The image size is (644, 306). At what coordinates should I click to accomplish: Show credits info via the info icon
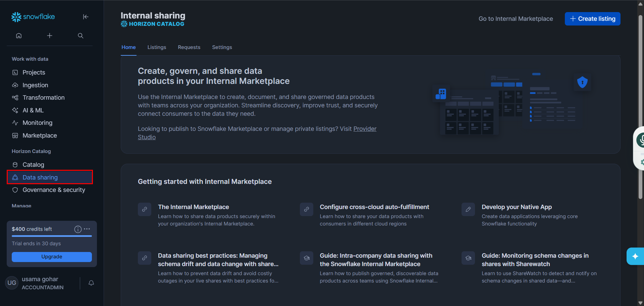[x=78, y=229]
